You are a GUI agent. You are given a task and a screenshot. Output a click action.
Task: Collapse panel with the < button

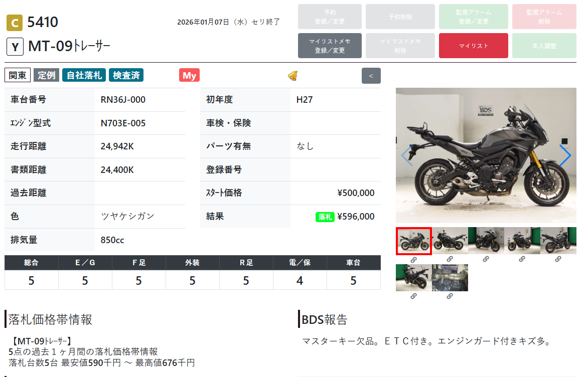[371, 76]
